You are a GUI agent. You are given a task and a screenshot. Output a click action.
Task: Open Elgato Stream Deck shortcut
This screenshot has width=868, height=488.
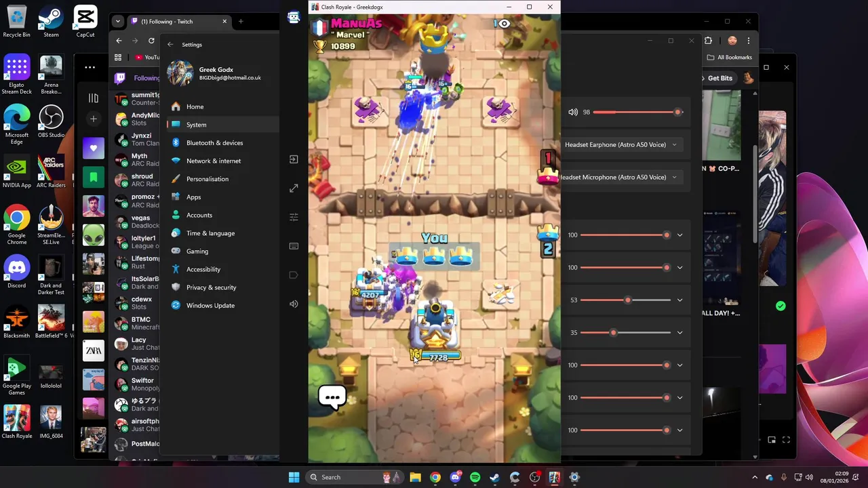click(x=16, y=75)
